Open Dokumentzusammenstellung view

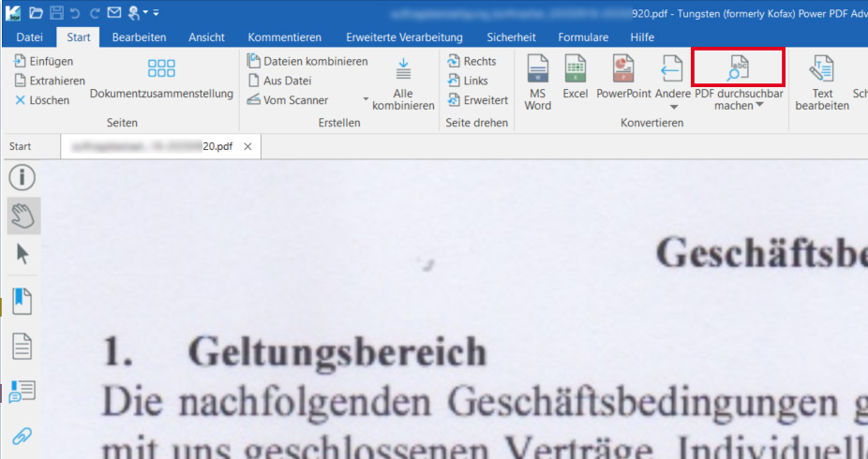click(161, 80)
